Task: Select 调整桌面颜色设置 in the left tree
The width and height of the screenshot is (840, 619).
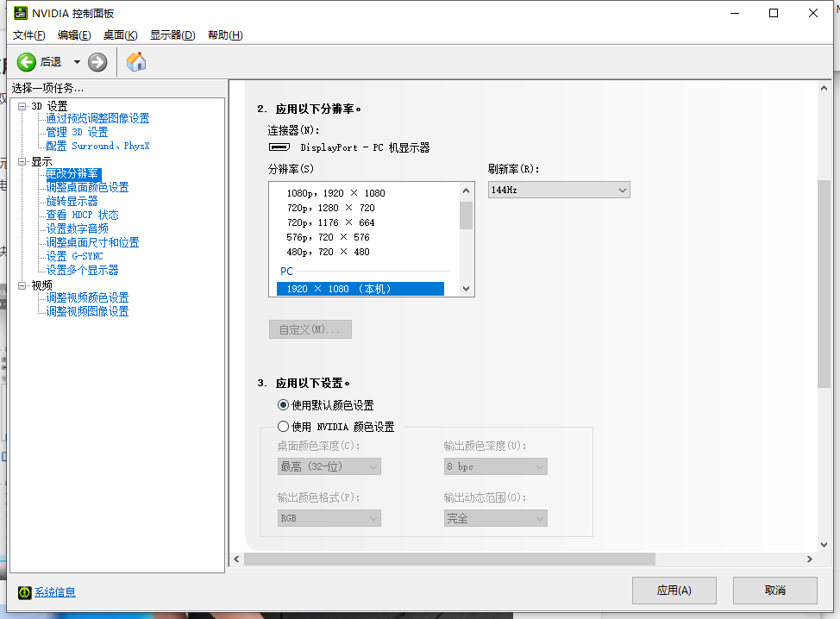Action: [x=88, y=186]
